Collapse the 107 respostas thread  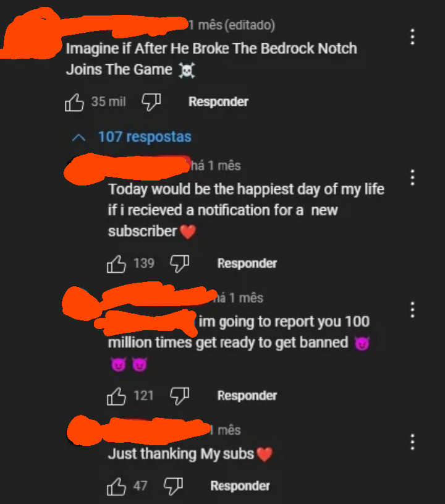132,137
